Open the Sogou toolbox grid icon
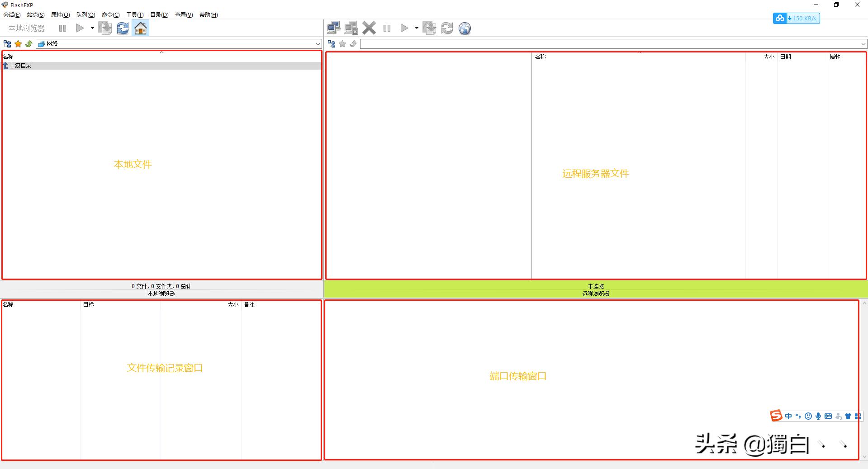868x469 pixels. click(858, 416)
